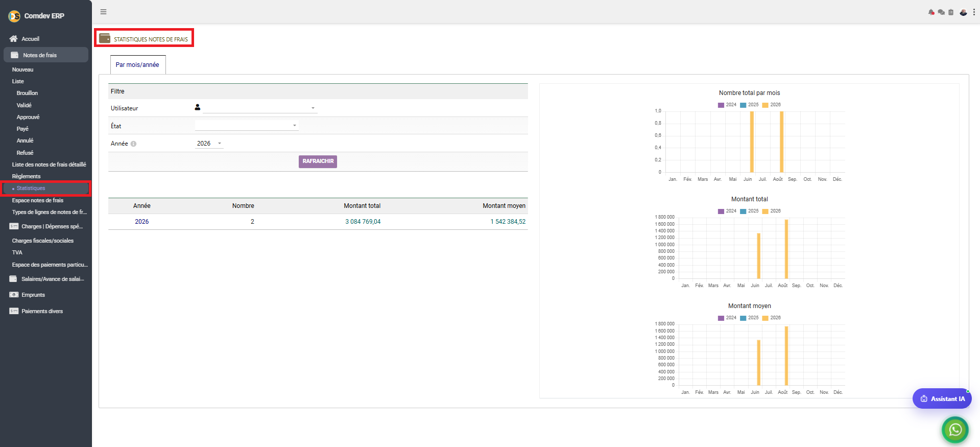
Task: Click montant moyen 1 542 384,52
Action: tap(508, 222)
